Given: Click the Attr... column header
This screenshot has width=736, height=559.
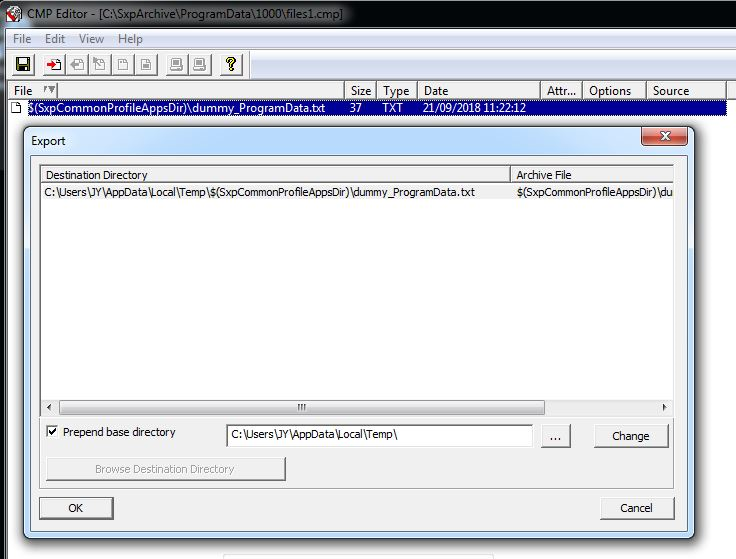Looking at the screenshot, I should [x=561, y=90].
